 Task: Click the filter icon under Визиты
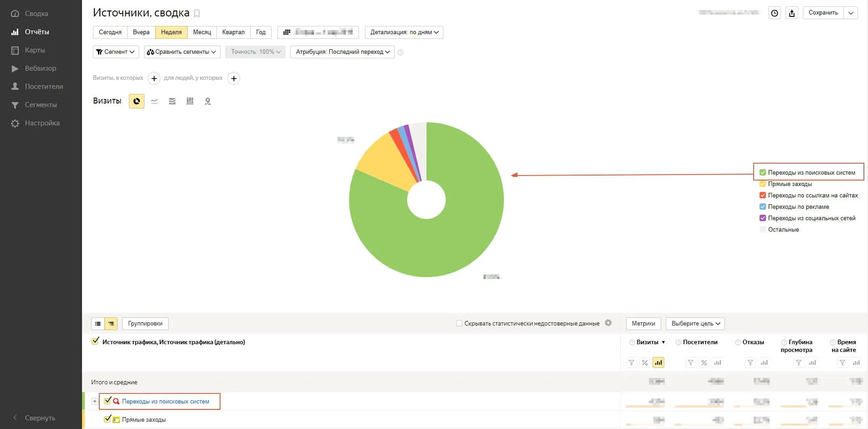click(x=632, y=363)
